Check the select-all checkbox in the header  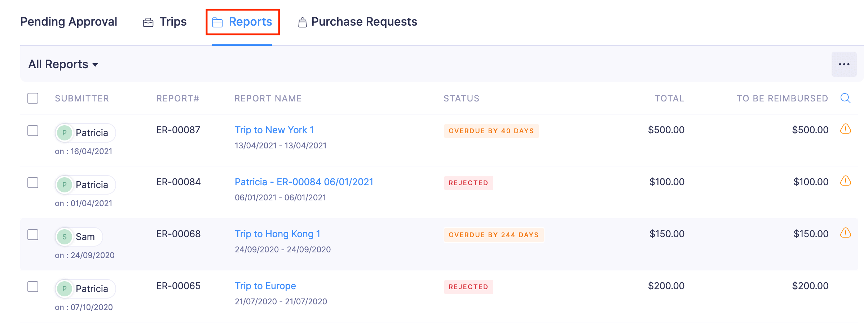click(x=32, y=98)
